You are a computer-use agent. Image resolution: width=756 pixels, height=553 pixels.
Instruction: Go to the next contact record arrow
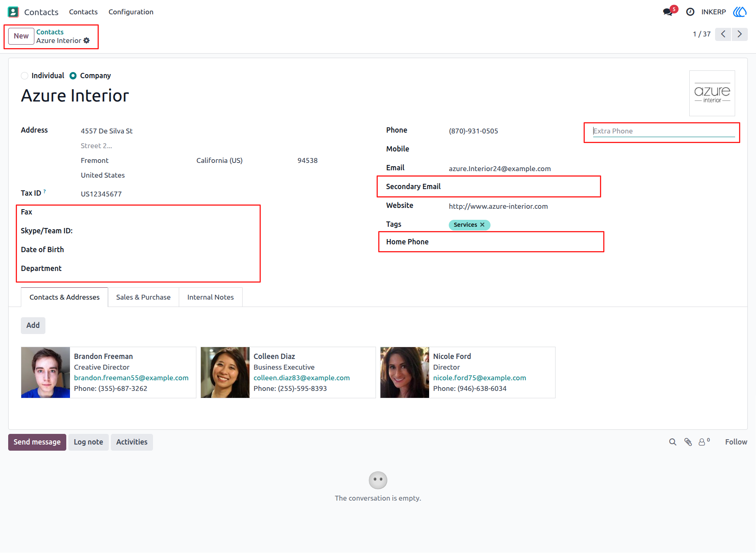pos(740,34)
